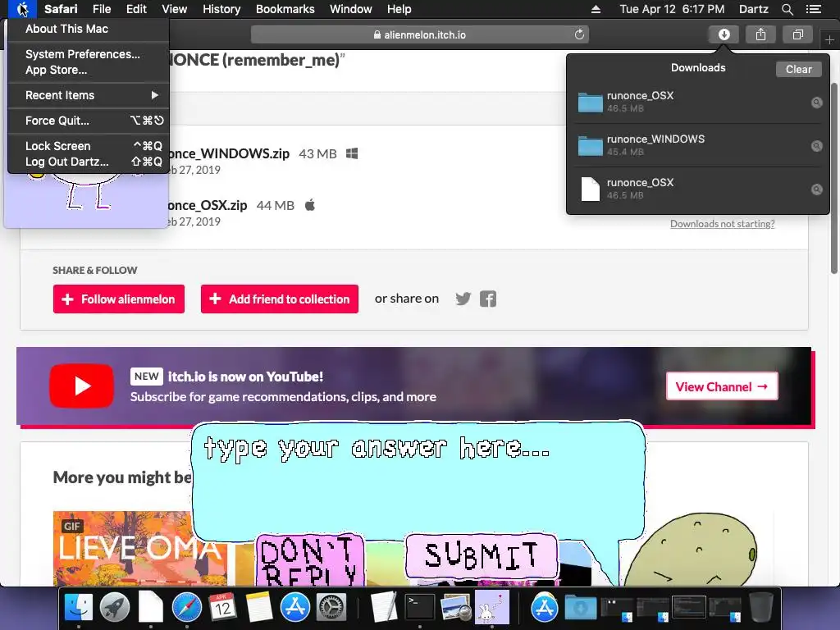Open Terminal icon in the dock
Image resolution: width=840 pixels, height=630 pixels.
[419, 608]
